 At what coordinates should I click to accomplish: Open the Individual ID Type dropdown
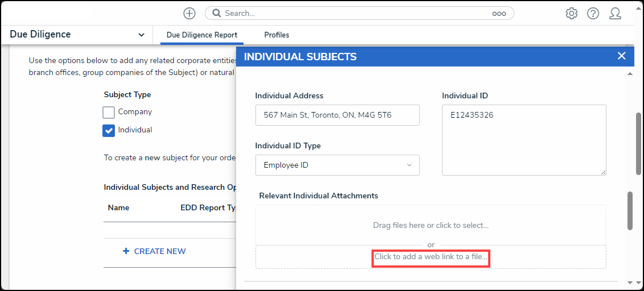coord(337,165)
